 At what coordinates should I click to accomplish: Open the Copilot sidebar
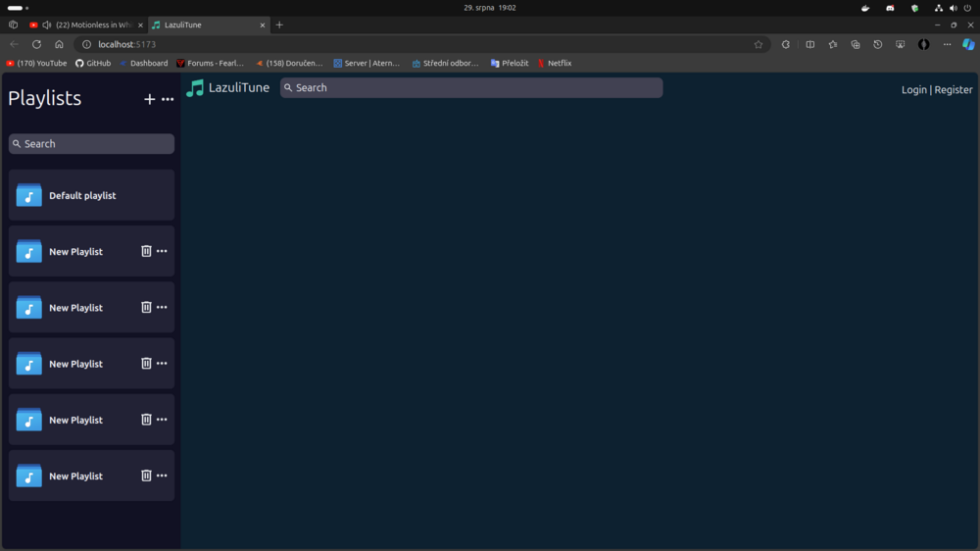[968, 44]
